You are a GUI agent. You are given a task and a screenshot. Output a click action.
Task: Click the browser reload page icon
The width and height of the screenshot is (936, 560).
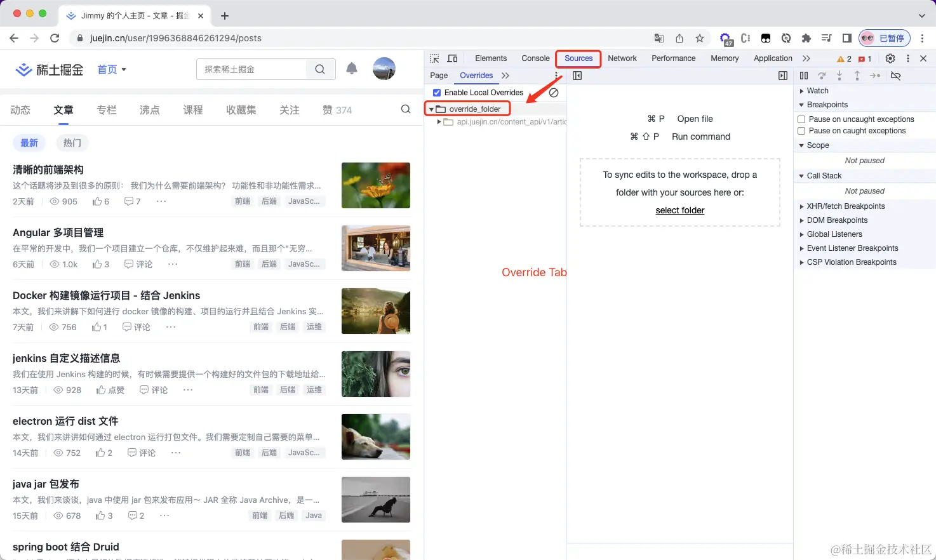[x=55, y=38]
